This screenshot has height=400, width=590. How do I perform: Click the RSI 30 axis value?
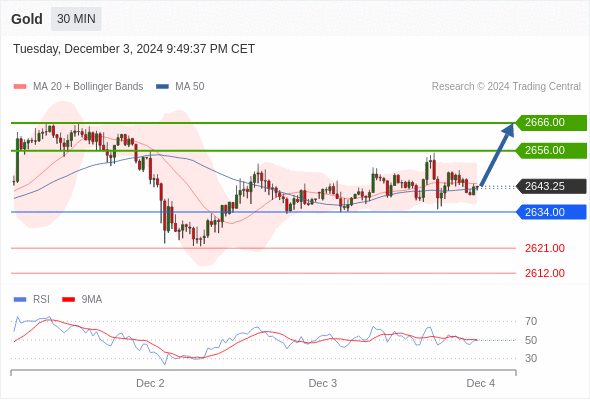[x=531, y=358]
